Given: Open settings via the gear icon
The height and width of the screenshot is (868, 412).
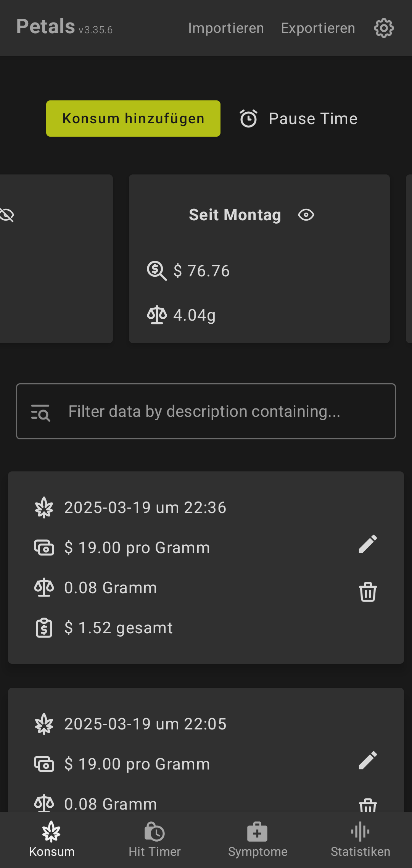Looking at the screenshot, I should tap(384, 28).
